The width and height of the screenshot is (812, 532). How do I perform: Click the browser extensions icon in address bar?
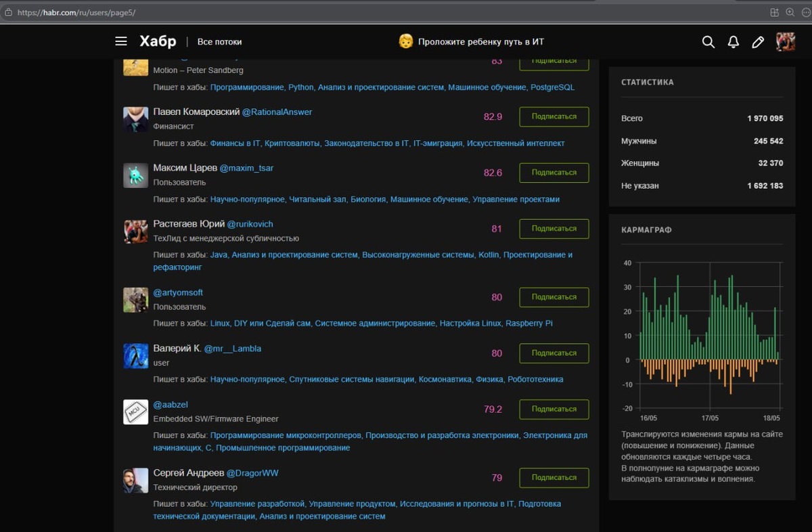tap(775, 12)
